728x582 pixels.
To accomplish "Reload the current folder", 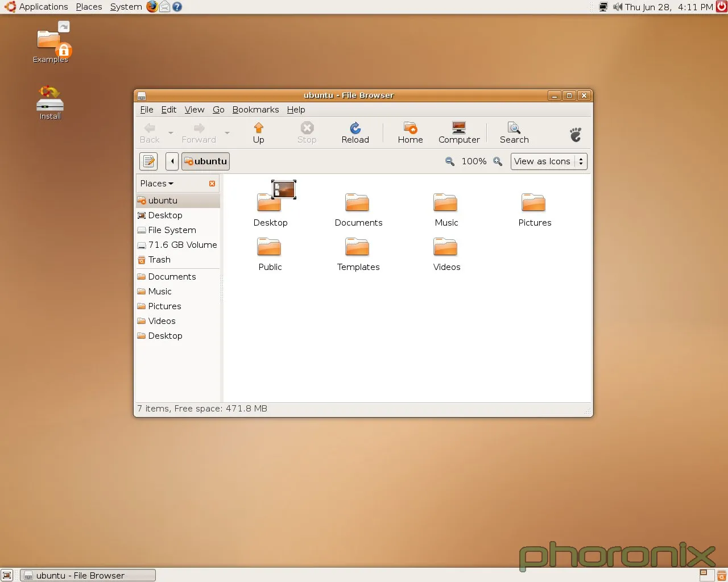I will [x=355, y=133].
